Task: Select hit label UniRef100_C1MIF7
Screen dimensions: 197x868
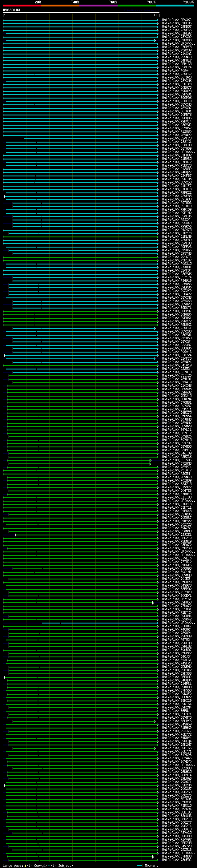Action: [177, 186]
